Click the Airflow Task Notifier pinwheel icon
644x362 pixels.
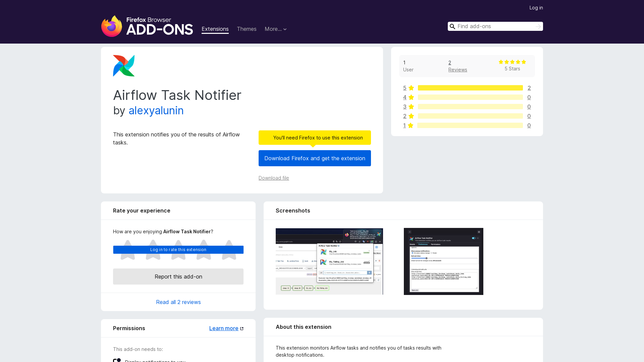tap(124, 66)
